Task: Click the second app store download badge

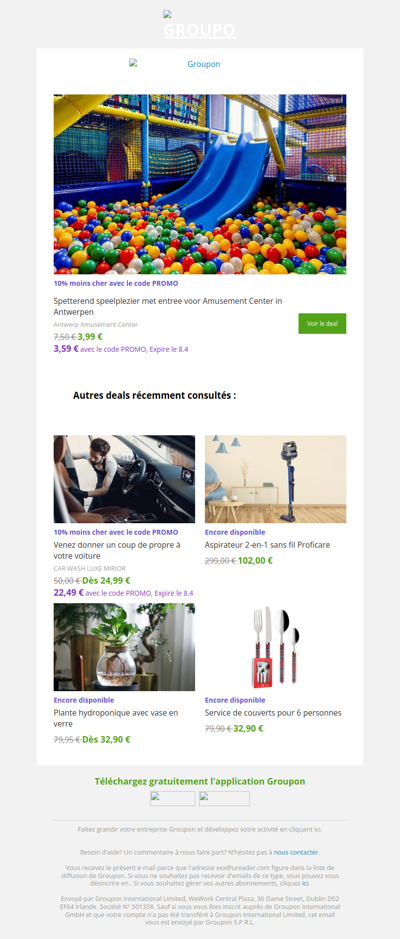Action: tap(224, 798)
